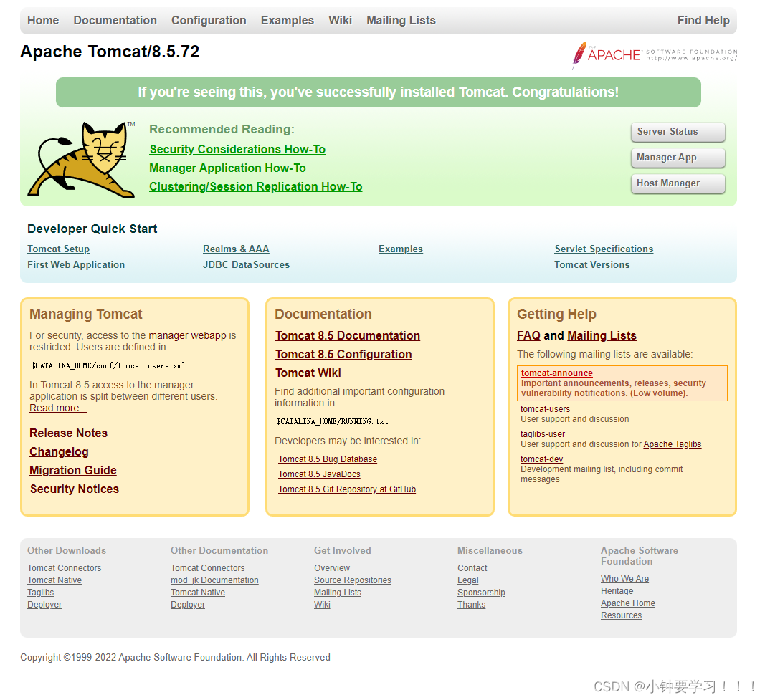Open Legal link under Miscellaneous
Screen dimensions: 765x700
click(x=468, y=580)
